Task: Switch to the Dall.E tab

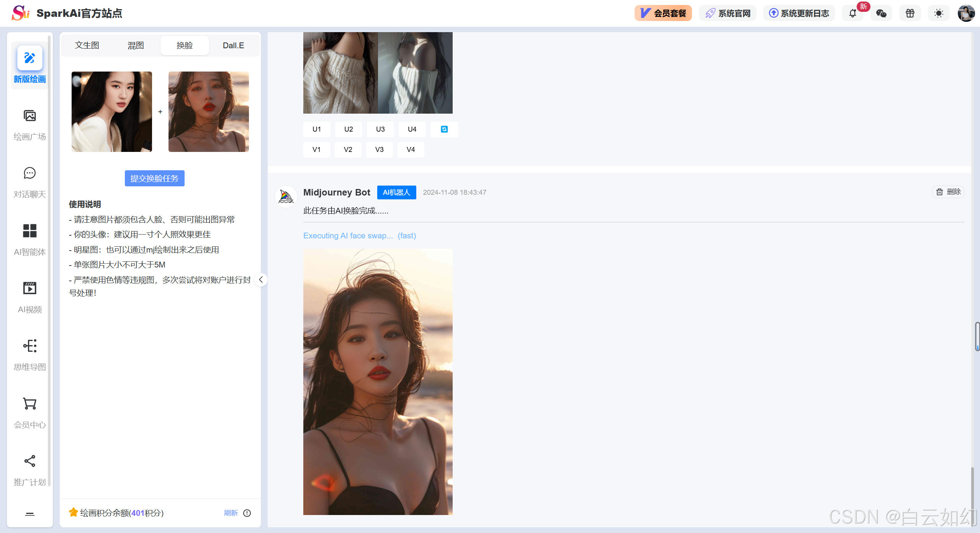Action: [233, 46]
